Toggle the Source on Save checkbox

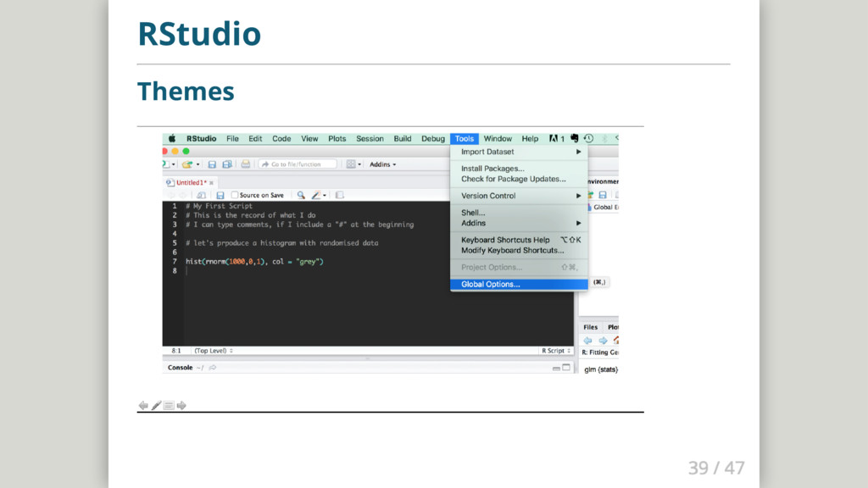click(x=234, y=195)
